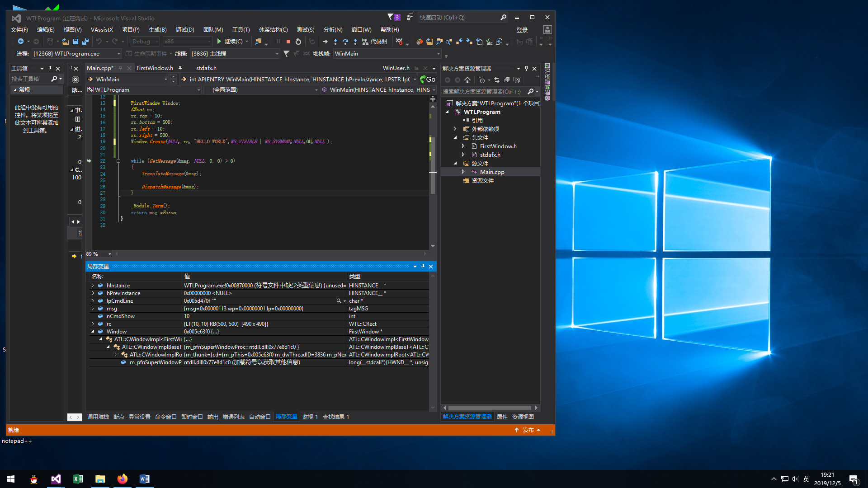The height and width of the screenshot is (488, 868).
Task: Toggle auto-hide pin on the 工具箱 panel
Action: pos(50,68)
